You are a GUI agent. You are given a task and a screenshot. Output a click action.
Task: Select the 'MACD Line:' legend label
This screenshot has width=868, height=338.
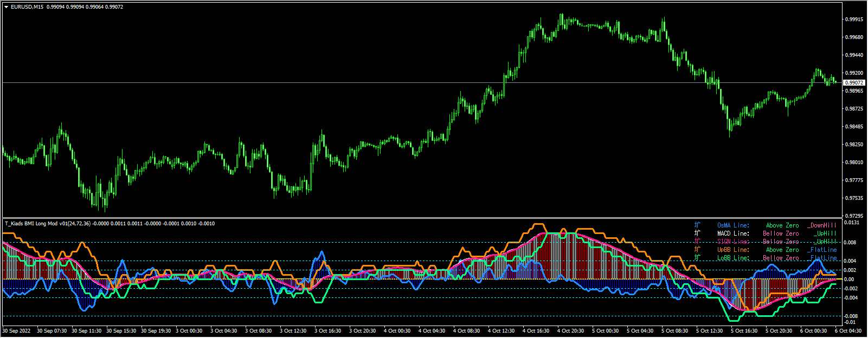pos(733,233)
